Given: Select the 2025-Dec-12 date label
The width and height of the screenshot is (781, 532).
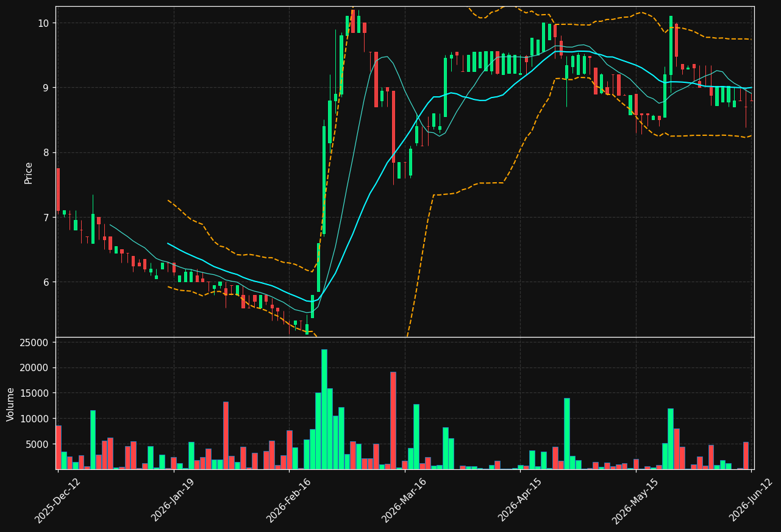Looking at the screenshot, I should [x=57, y=500].
